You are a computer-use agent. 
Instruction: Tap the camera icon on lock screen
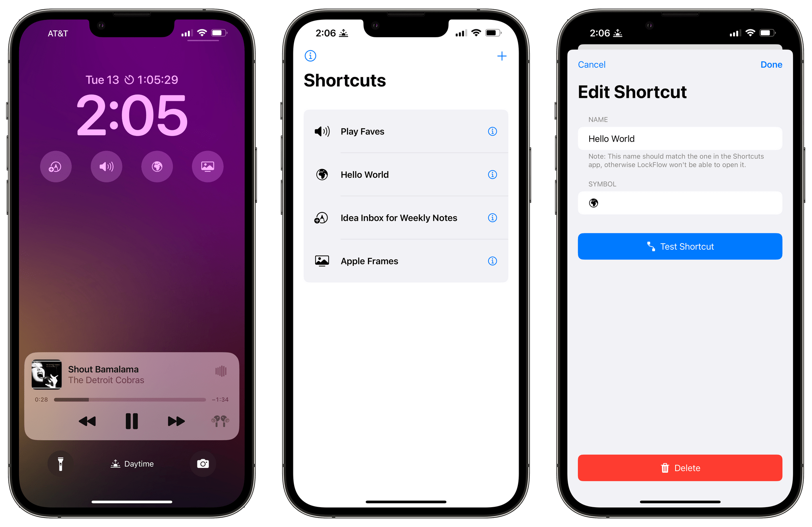coord(208,463)
